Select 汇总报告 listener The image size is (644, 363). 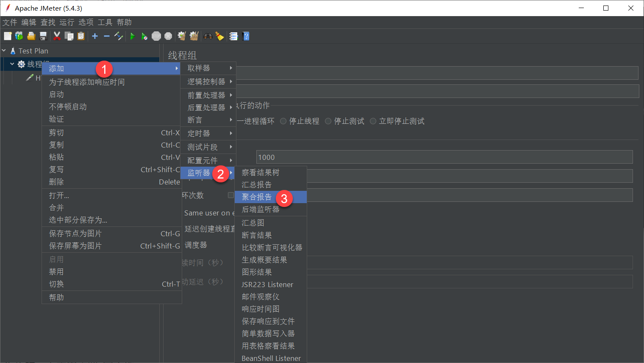[271, 185]
